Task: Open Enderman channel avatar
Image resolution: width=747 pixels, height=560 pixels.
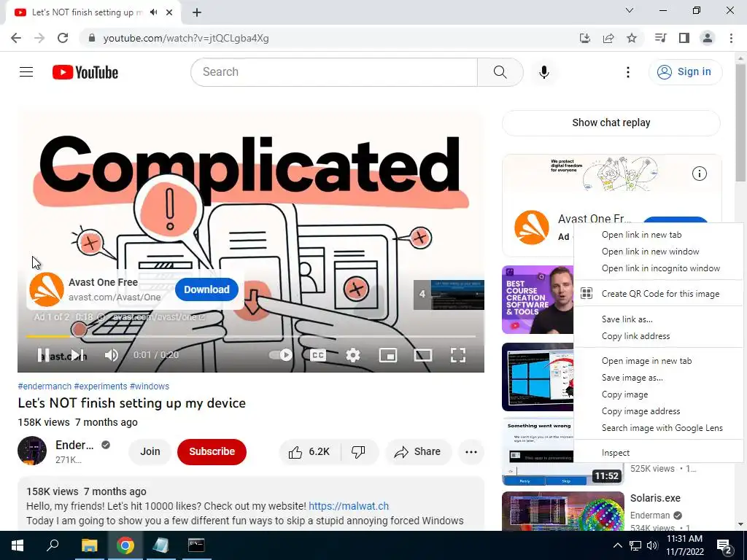Action: [x=32, y=451]
